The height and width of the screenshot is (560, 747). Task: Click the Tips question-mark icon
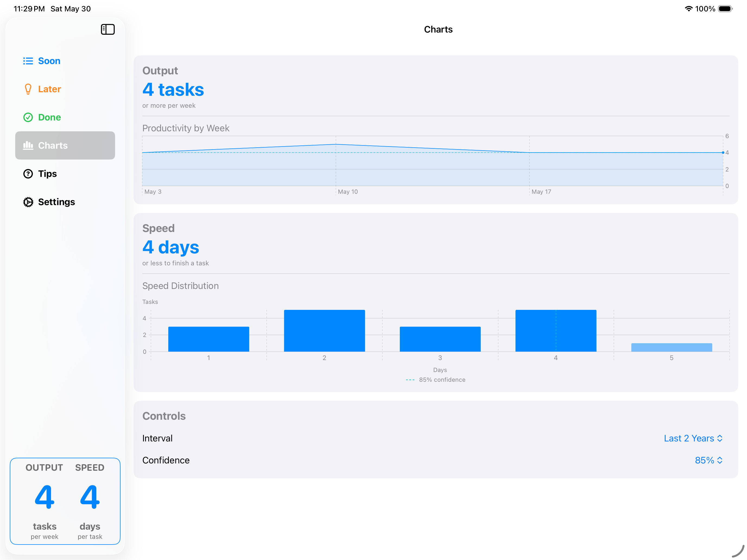[28, 174]
